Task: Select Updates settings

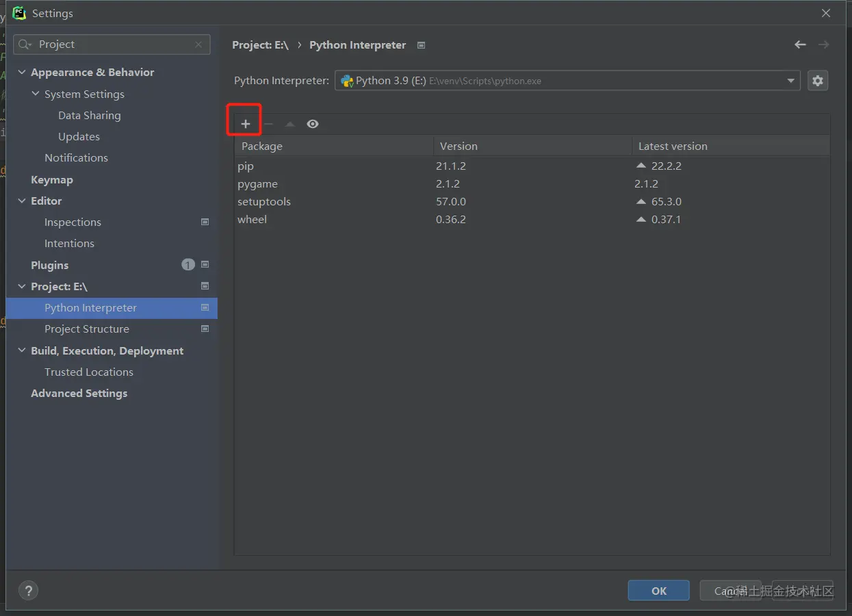Action: coord(79,137)
